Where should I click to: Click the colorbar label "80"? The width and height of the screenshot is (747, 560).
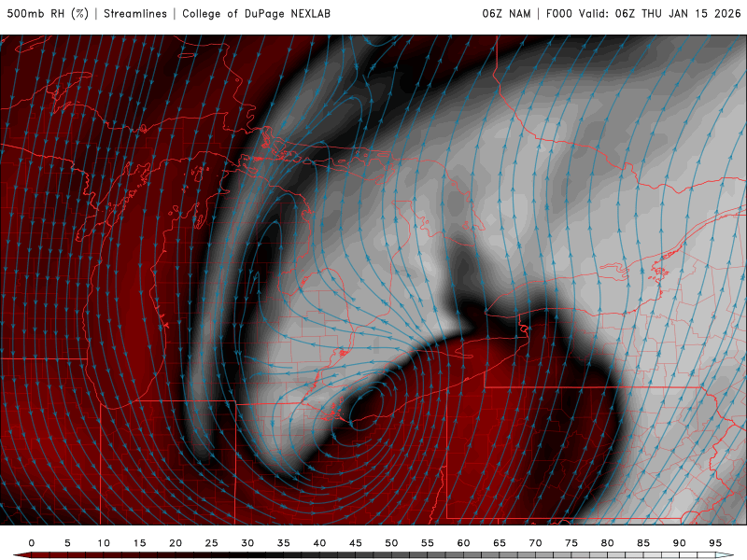click(608, 543)
